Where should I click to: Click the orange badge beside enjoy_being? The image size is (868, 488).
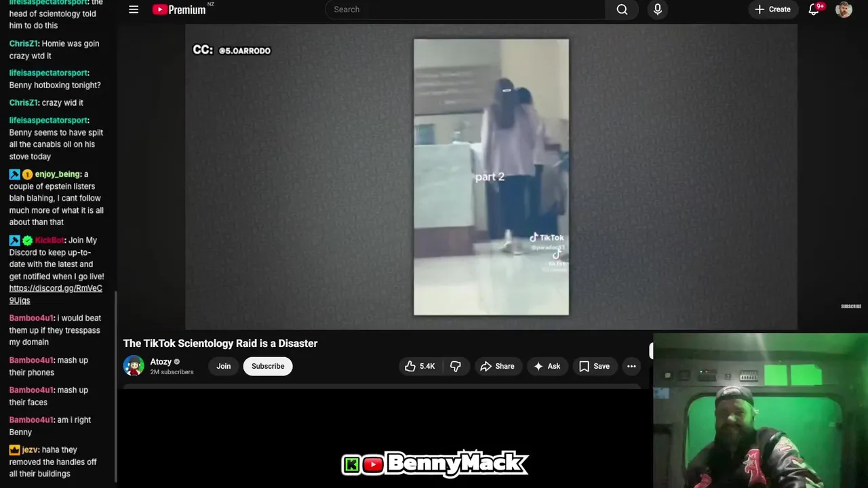pyautogui.click(x=27, y=174)
